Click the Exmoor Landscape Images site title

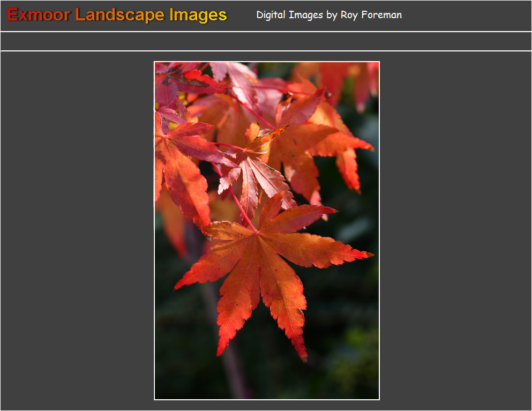(117, 15)
